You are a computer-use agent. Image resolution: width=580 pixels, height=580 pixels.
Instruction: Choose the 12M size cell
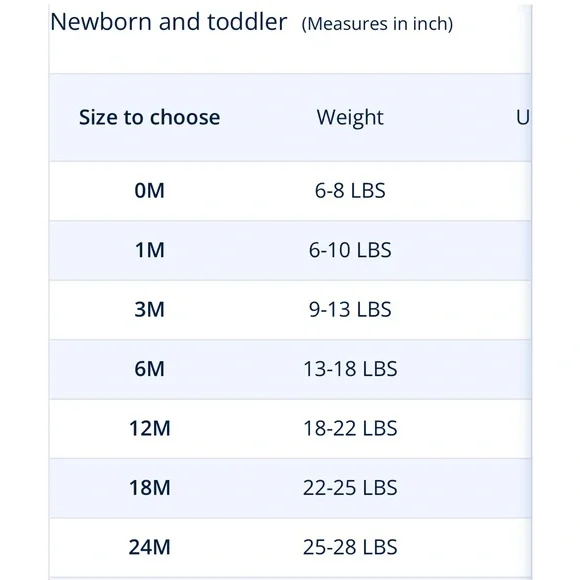point(149,428)
